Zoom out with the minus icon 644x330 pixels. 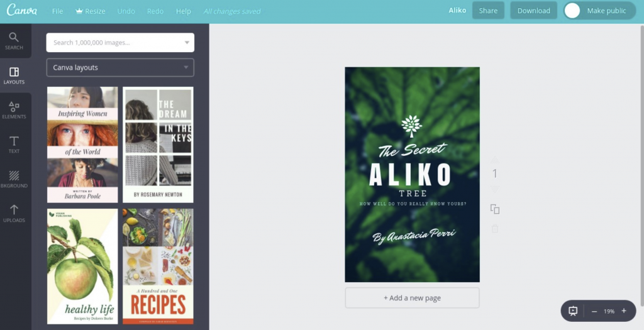(594, 312)
